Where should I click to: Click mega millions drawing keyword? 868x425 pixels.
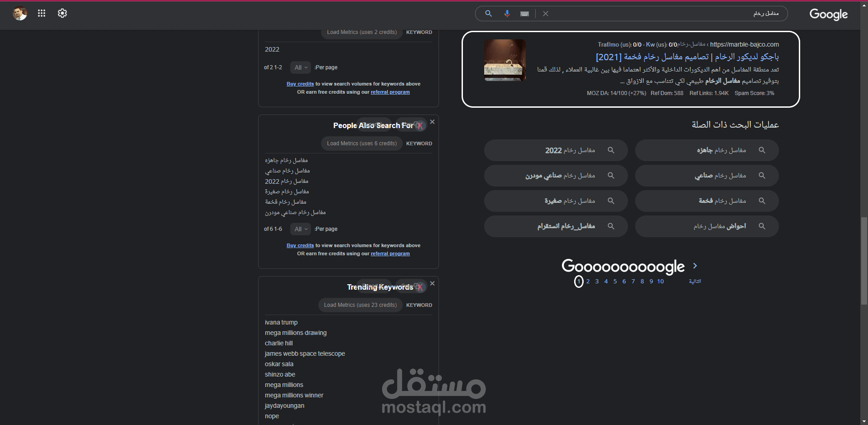(296, 333)
